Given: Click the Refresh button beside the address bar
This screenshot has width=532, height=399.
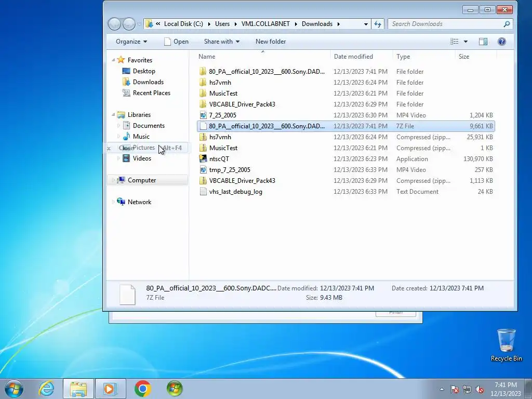Looking at the screenshot, I should pos(378,24).
